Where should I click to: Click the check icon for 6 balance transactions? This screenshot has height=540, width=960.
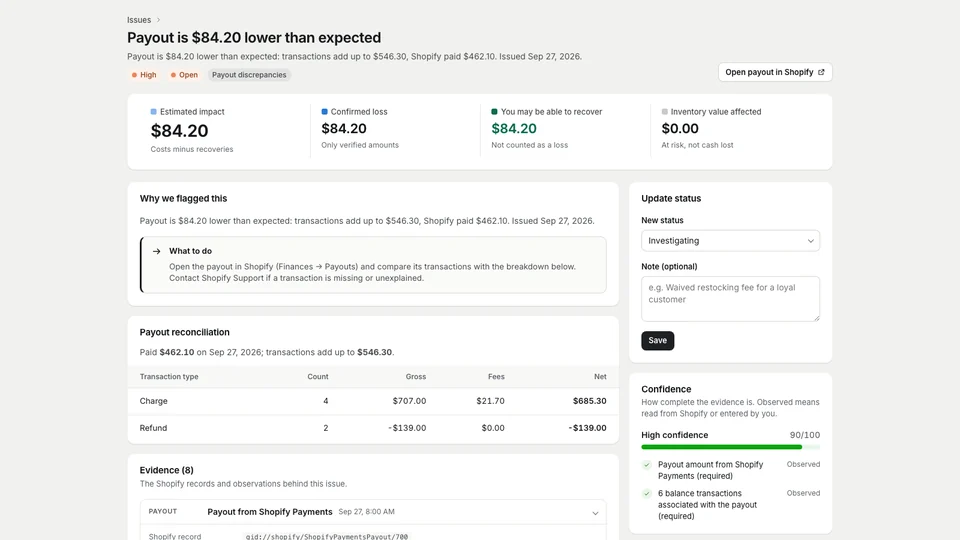pos(647,493)
